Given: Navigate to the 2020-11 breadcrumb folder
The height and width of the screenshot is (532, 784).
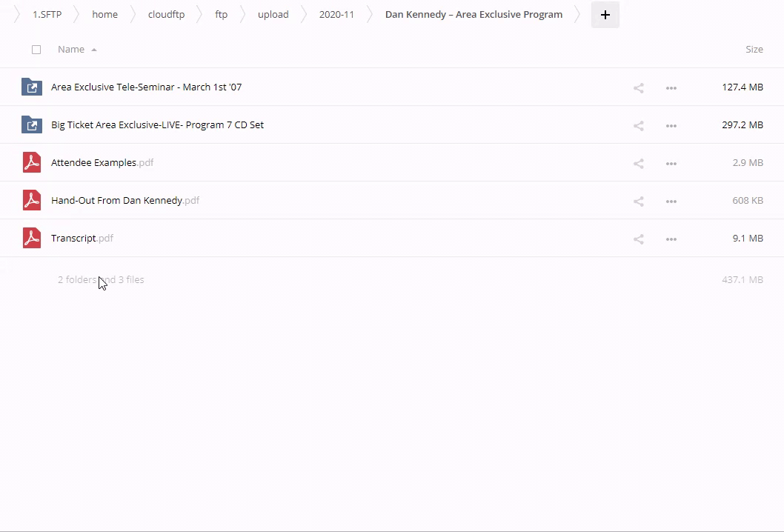Looking at the screenshot, I should [336, 15].
